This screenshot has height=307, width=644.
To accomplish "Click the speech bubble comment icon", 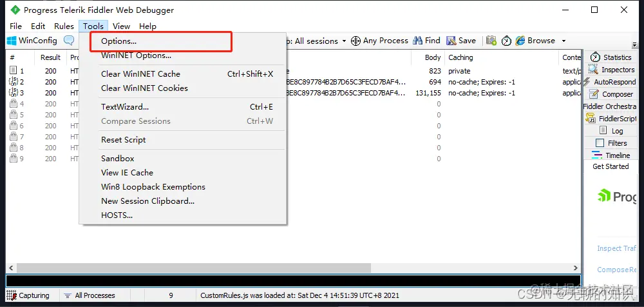I will coord(69,41).
